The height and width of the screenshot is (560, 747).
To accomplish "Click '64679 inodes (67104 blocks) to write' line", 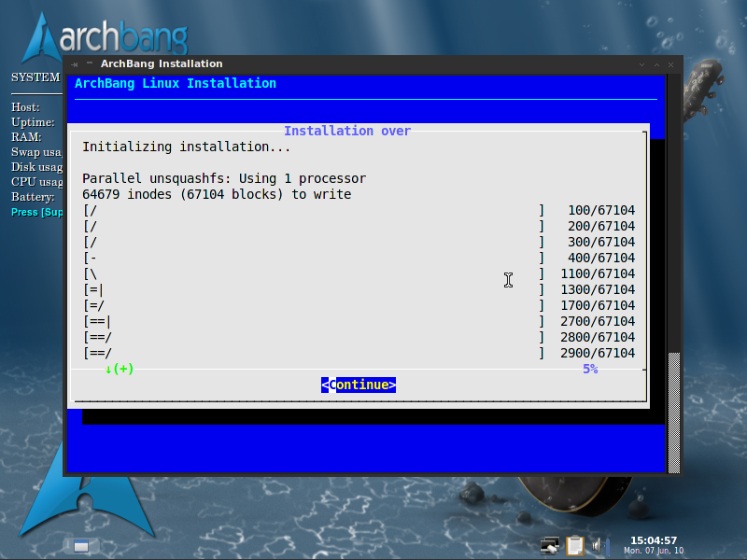I will tap(217, 194).
